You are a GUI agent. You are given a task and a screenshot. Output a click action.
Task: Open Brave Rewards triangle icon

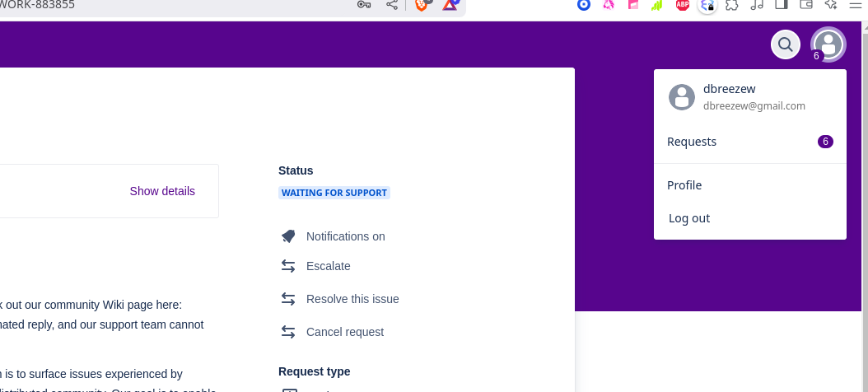click(x=450, y=5)
